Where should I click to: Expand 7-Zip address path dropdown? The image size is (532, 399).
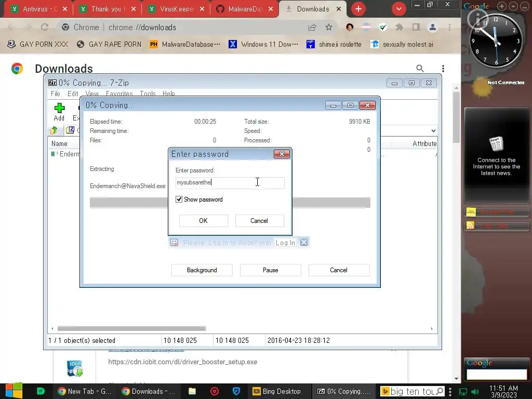(x=433, y=130)
